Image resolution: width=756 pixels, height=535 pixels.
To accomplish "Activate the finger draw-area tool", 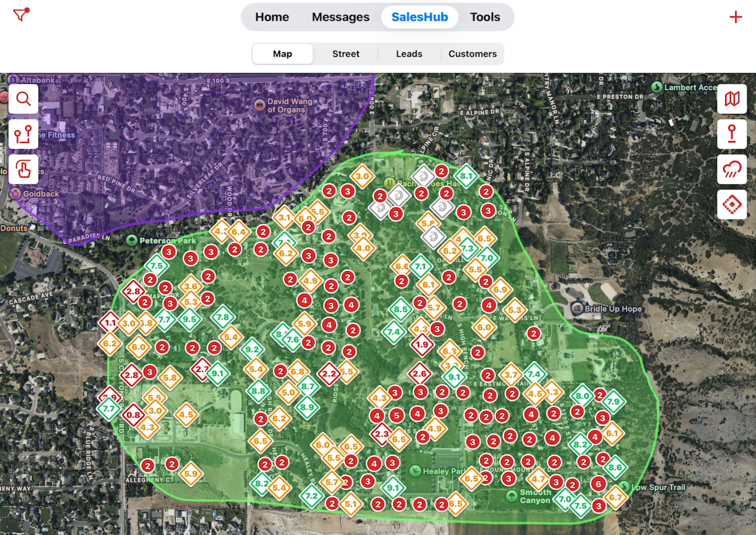I will pos(23,169).
